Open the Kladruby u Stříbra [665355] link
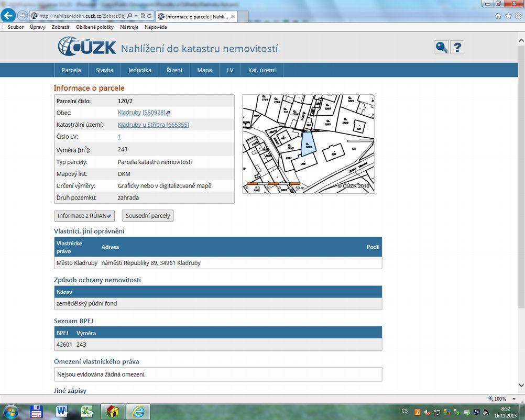This screenshot has height=420, width=525. pyautogui.click(x=154, y=125)
